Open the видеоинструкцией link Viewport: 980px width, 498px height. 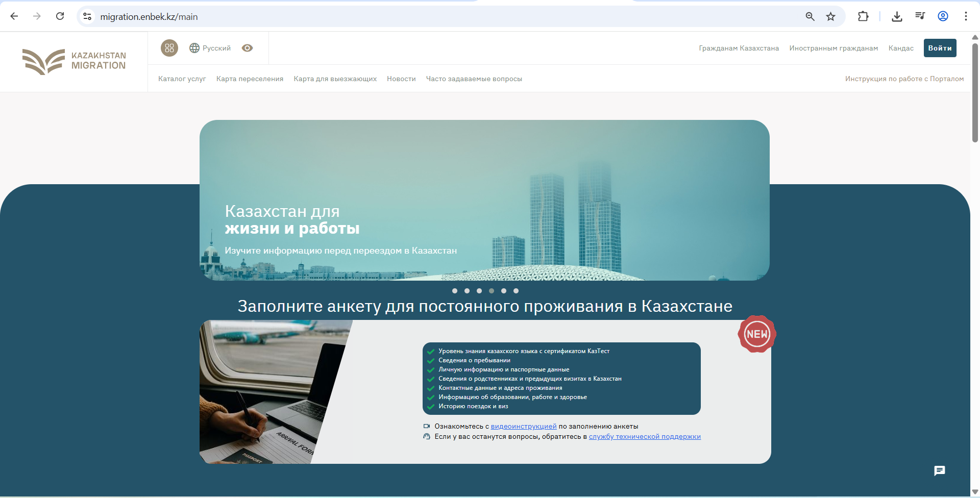523,426
